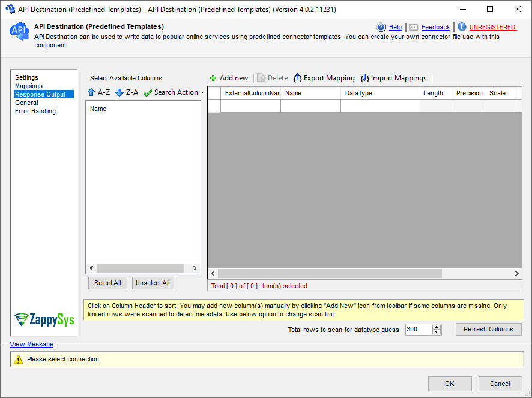
Task: Click the Unselect All button
Action: pos(153,283)
